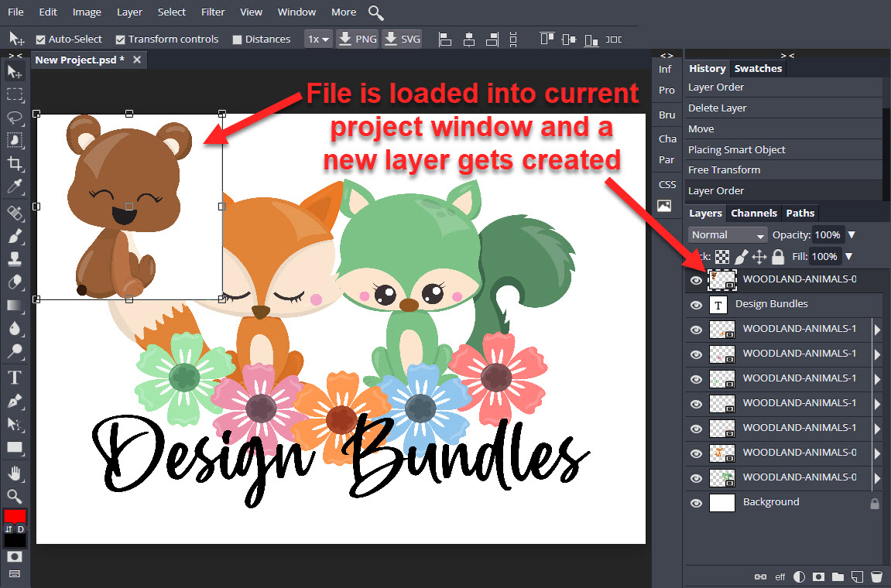The image size is (891, 588).
Task: Select the Eyedropper tool
Action: pos(15,186)
